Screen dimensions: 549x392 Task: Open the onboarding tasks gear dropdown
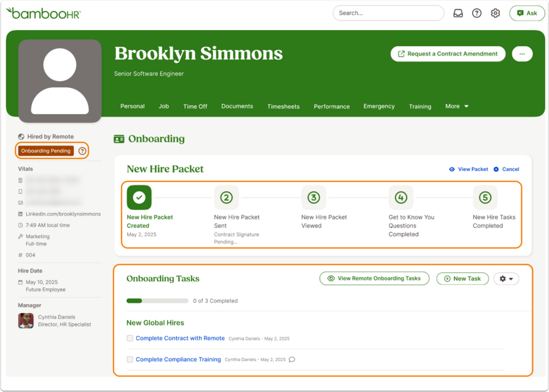point(506,278)
